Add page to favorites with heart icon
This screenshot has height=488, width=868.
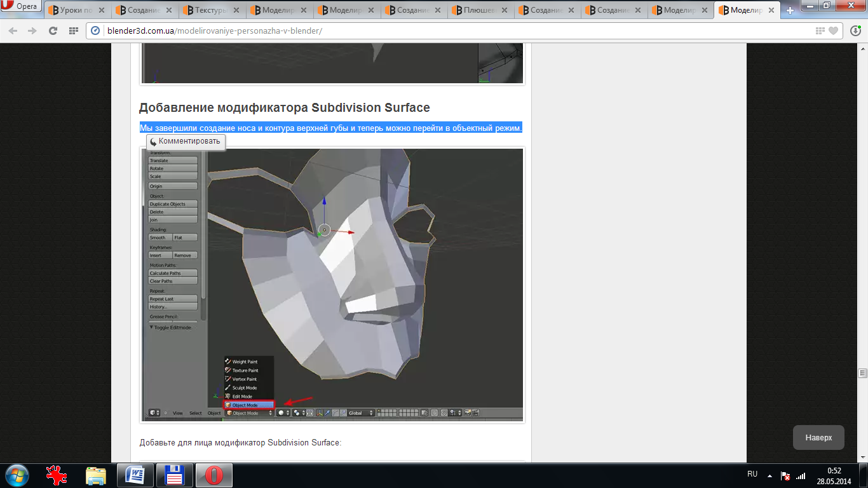tap(833, 31)
